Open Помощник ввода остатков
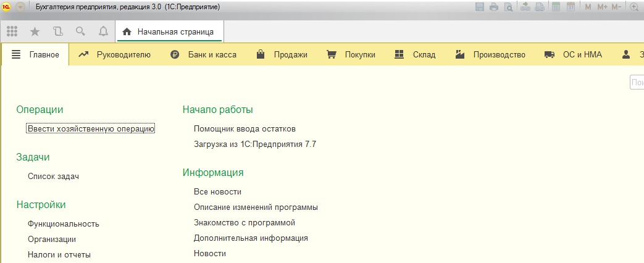The height and width of the screenshot is (263, 644). tap(245, 128)
